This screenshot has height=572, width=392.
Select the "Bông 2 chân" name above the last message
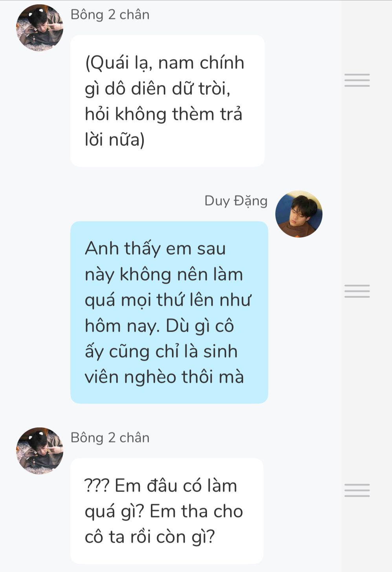[x=110, y=438]
